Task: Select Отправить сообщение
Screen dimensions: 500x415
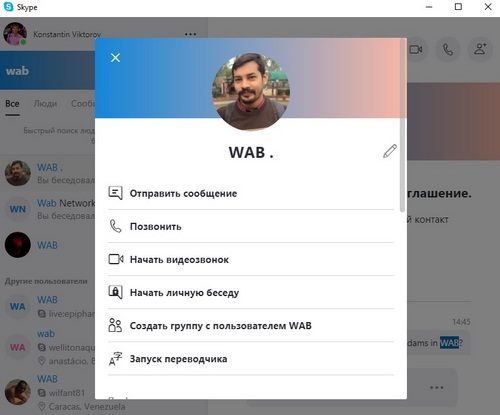Action: coord(251,193)
